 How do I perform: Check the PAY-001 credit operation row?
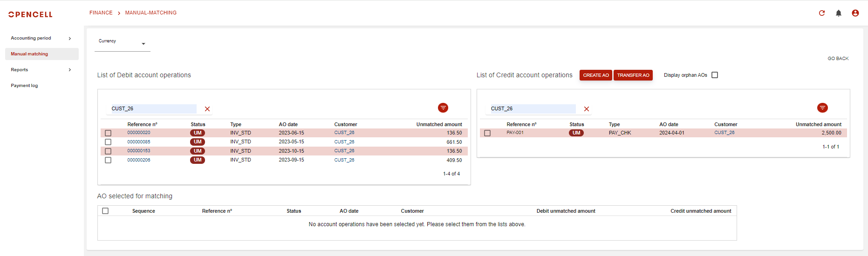coord(487,133)
